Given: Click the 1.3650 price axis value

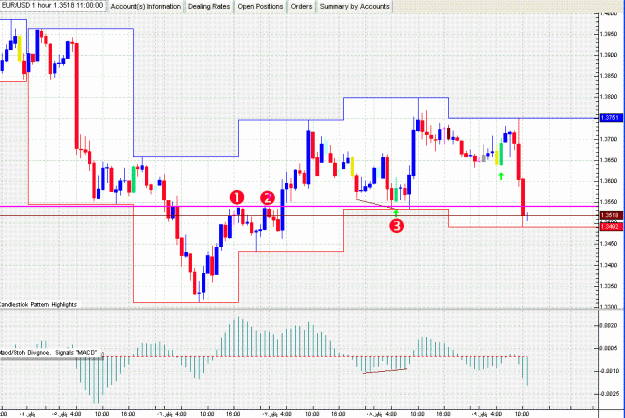Looking at the screenshot, I should tap(609, 160).
